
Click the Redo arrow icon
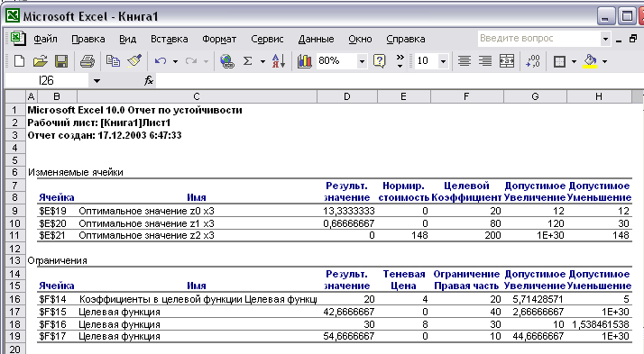(191, 61)
